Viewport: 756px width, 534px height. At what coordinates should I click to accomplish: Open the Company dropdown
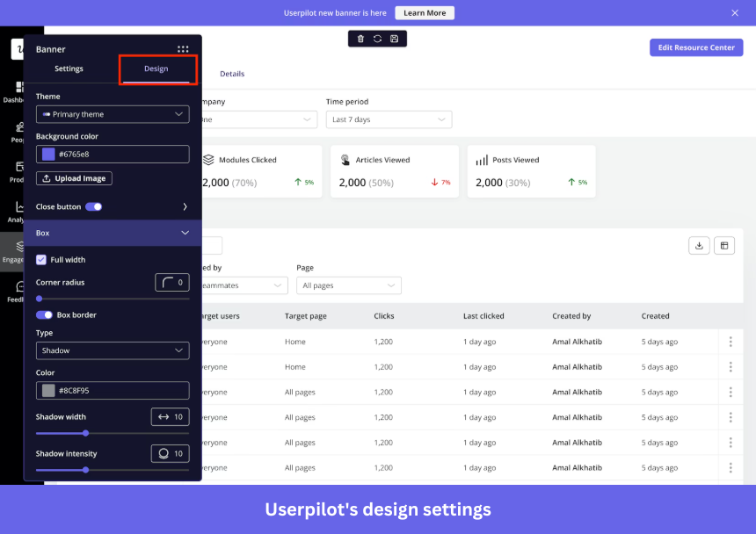[259, 119]
